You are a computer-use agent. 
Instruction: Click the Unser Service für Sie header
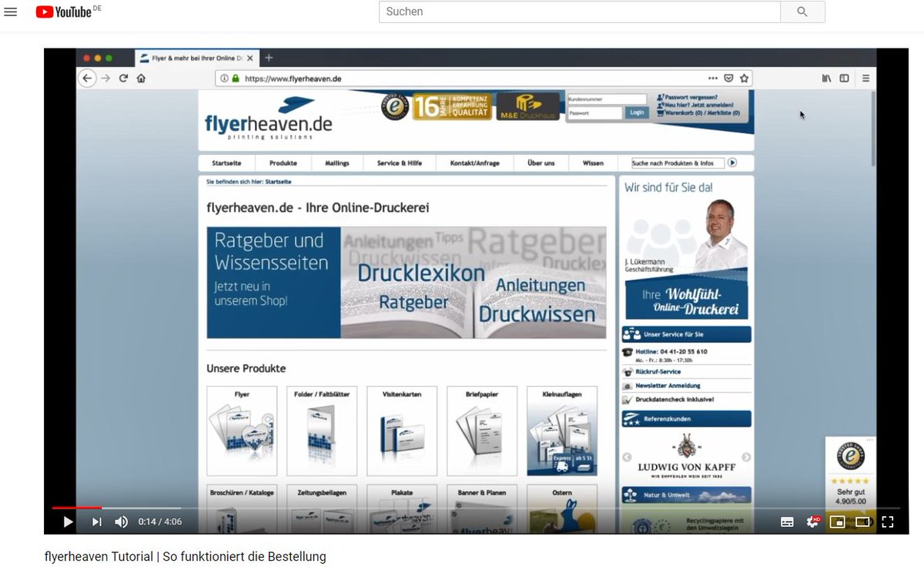click(687, 334)
